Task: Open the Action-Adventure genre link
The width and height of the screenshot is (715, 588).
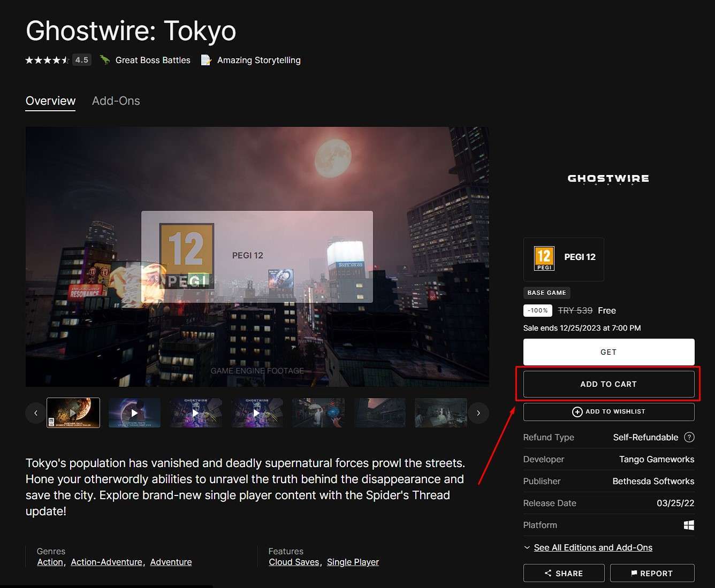Action: 107,562
